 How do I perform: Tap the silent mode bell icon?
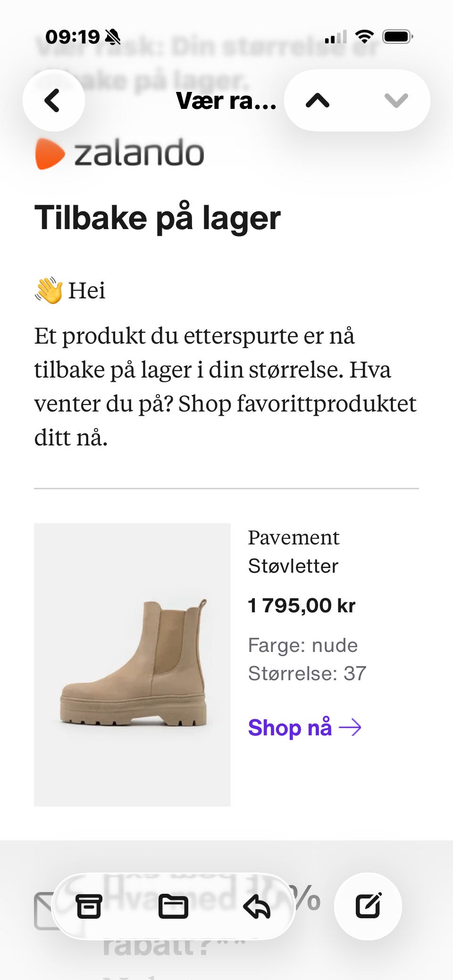click(x=113, y=37)
